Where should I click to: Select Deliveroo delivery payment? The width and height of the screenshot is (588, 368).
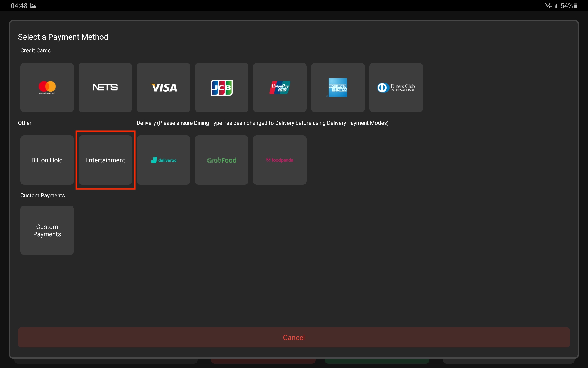point(163,160)
